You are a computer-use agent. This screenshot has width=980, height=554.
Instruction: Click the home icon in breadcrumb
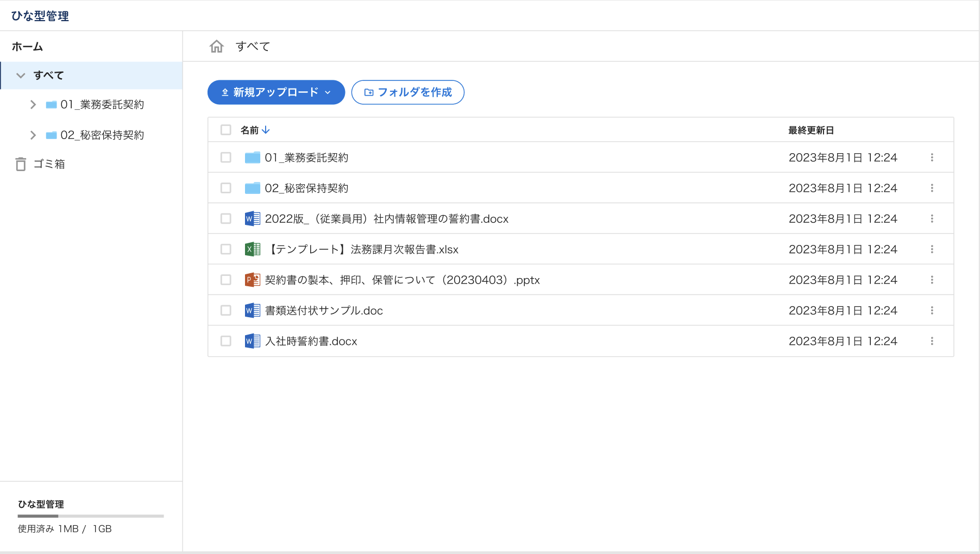tap(217, 46)
